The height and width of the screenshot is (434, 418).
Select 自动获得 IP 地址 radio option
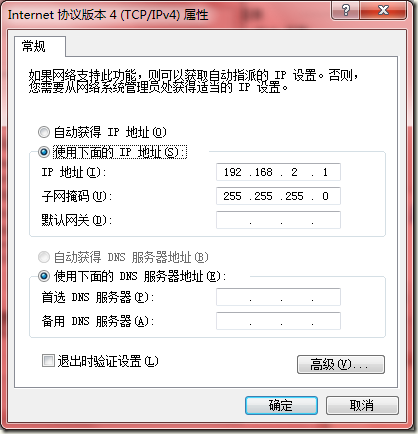click(x=44, y=132)
